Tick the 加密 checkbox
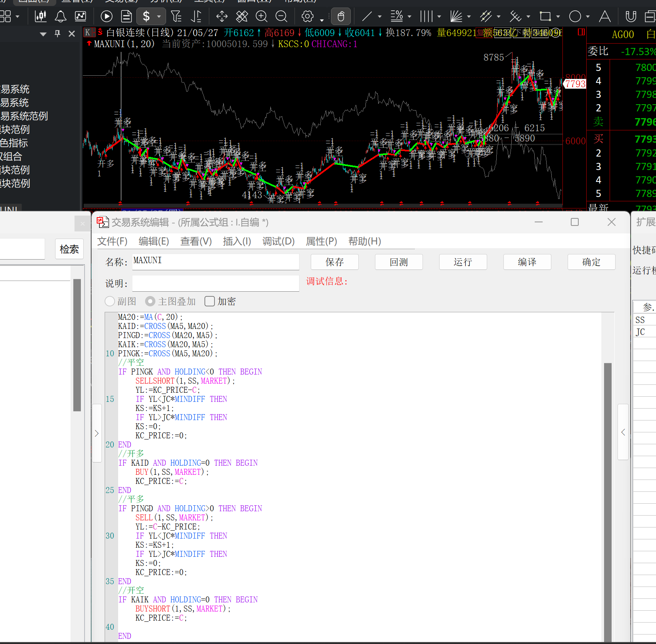The width and height of the screenshot is (656, 644). (x=210, y=301)
